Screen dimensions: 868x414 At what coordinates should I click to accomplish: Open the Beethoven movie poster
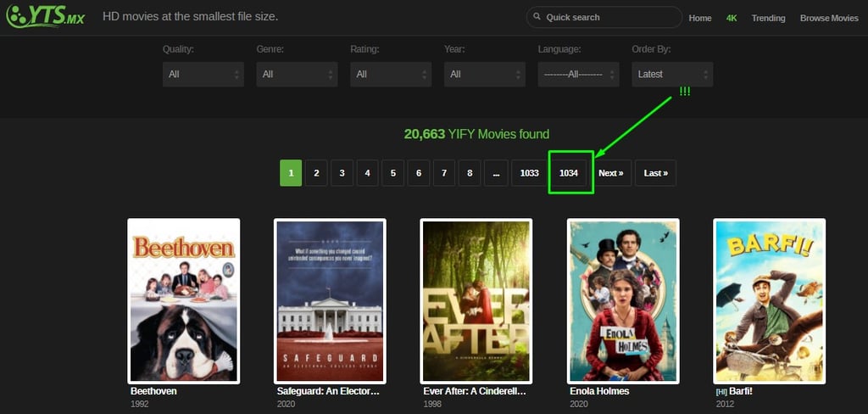(184, 301)
